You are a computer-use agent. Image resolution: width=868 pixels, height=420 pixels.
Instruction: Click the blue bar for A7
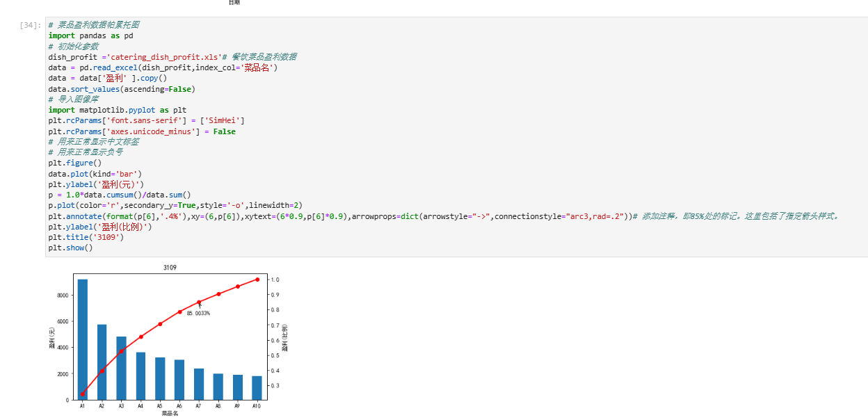199,385
